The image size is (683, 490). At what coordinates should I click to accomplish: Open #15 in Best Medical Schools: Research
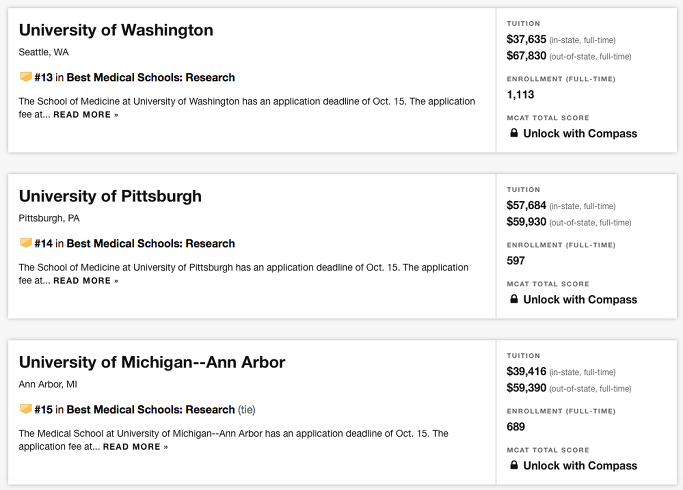pyautogui.click(x=135, y=409)
